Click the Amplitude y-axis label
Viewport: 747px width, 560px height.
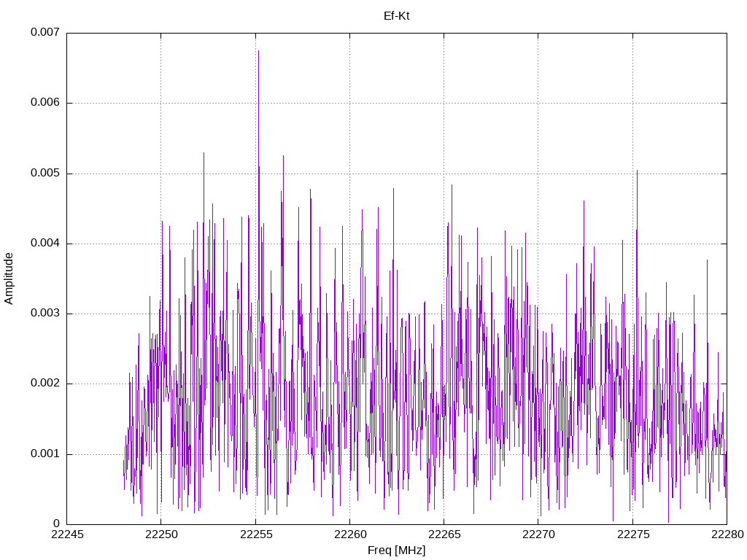point(9,279)
